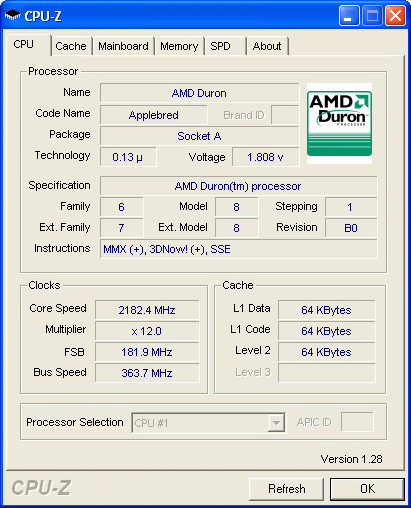Click the AMD Duron processor logo

coord(339,123)
